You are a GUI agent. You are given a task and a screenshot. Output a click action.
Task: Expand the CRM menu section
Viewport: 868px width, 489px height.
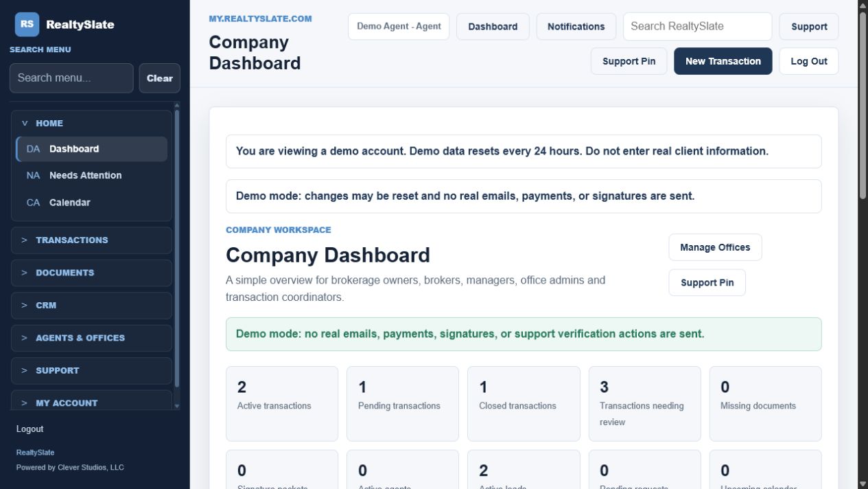tap(91, 306)
